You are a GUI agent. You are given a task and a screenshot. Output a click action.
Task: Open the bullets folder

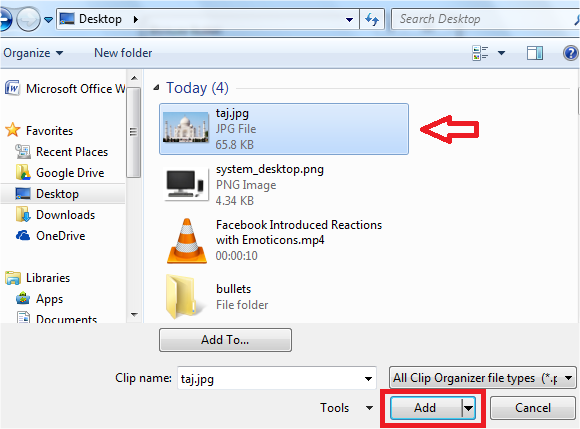pos(216,297)
